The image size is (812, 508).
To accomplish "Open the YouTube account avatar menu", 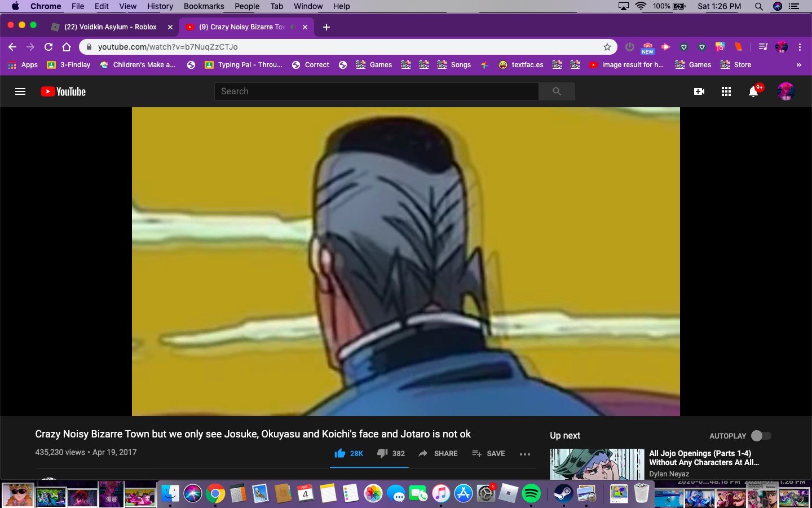I will point(785,91).
